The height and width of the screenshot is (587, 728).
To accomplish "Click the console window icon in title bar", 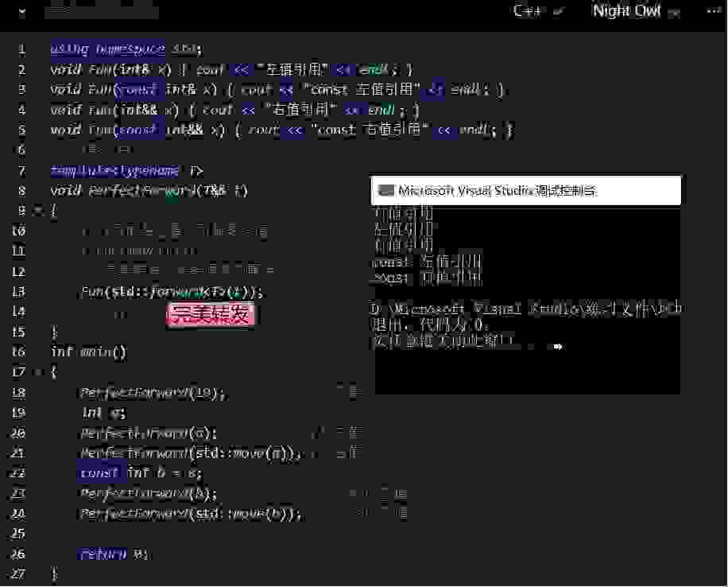I will pos(386,191).
